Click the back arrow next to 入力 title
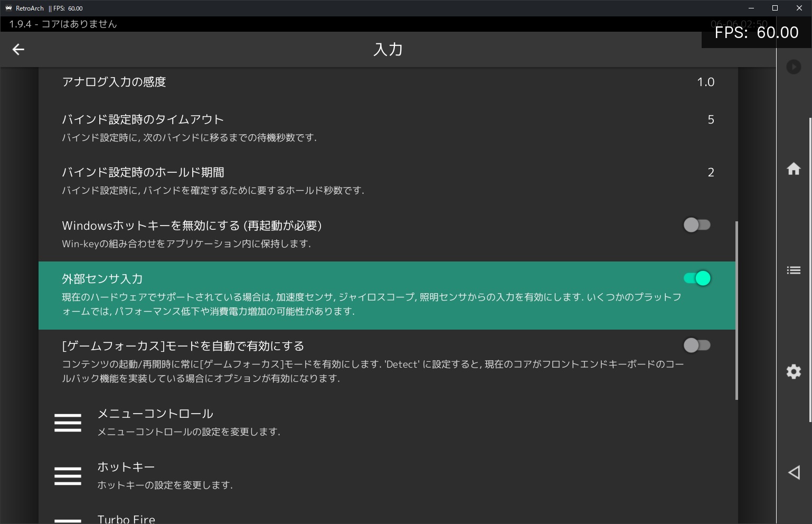812x524 pixels. pyautogui.click(x=18, y=49)
